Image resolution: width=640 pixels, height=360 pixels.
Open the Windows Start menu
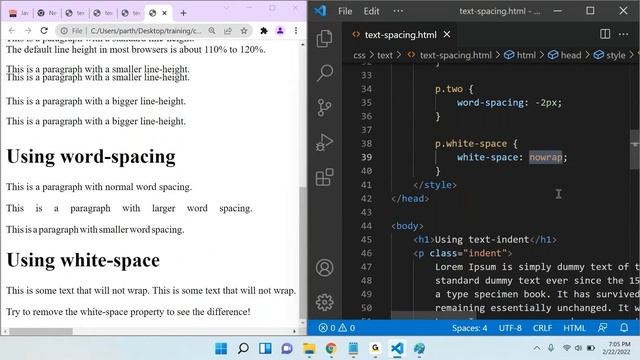(x=221, y=348)
